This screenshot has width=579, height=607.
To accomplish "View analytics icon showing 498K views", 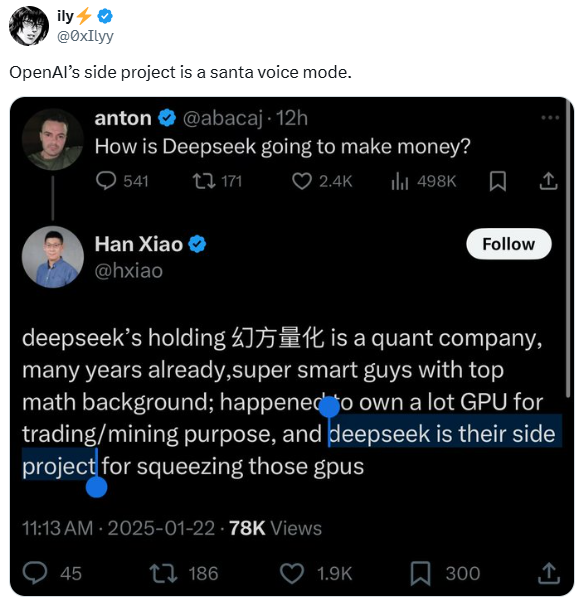I will (x=399, y=181).
